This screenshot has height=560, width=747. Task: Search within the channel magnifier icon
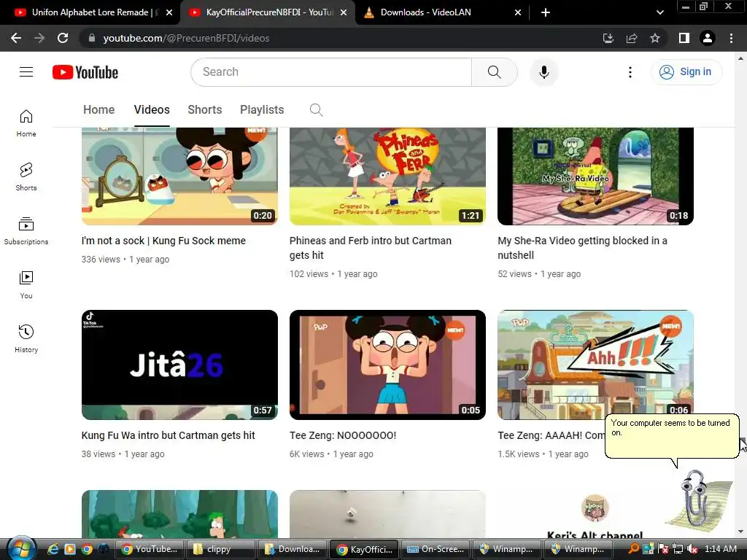coord(316,110)
